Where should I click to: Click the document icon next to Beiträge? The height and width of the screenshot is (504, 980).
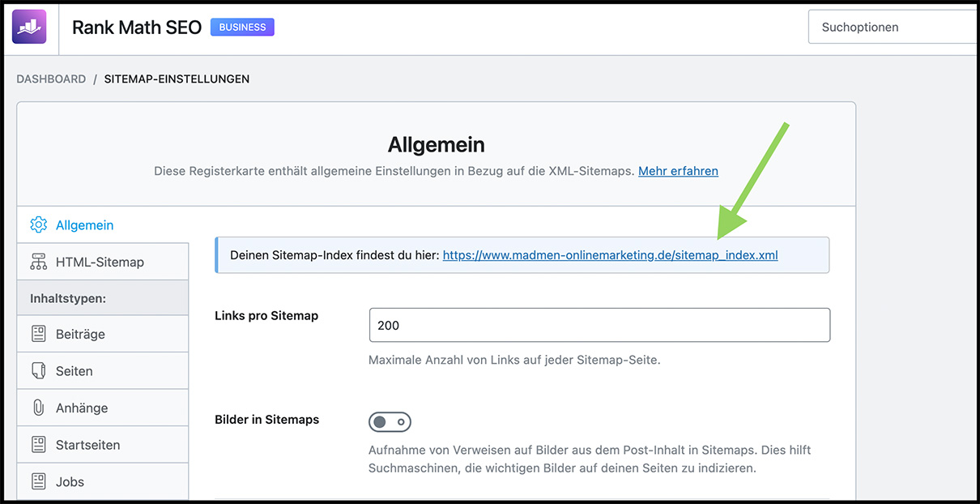pyautogui.click(x=38, y=334)
